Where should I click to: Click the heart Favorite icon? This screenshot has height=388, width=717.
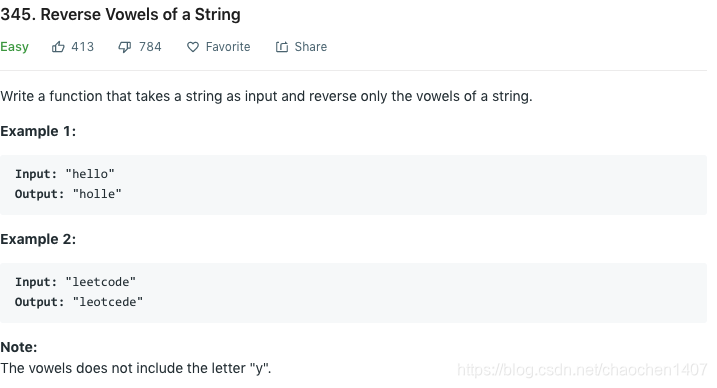coord(193,47)
